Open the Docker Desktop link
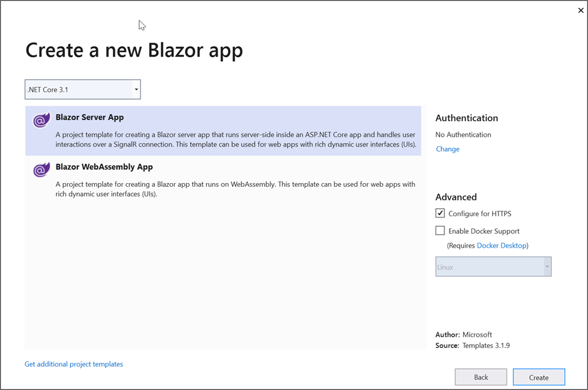 click(501, 246)
